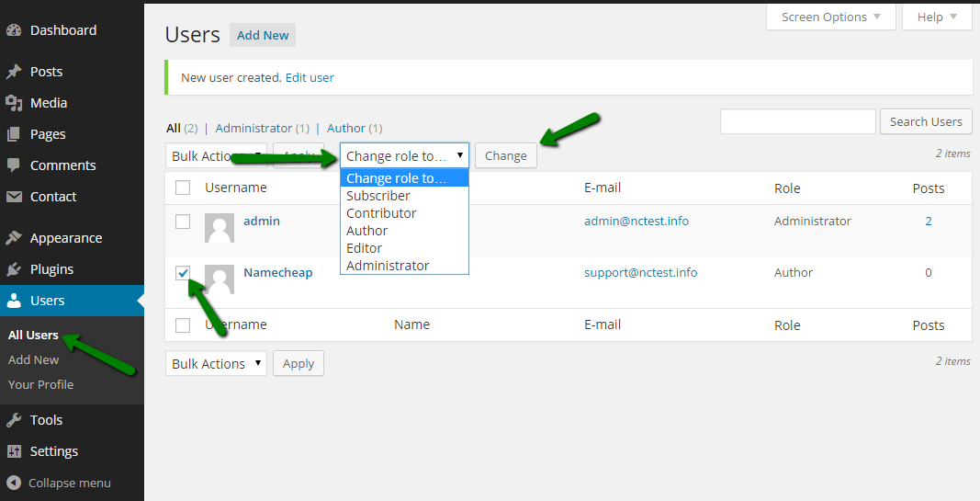Open the bottom Bulk Actions dropdown
Image resolution: width=980 pixels, height=501 pixels.
[216, 364]
